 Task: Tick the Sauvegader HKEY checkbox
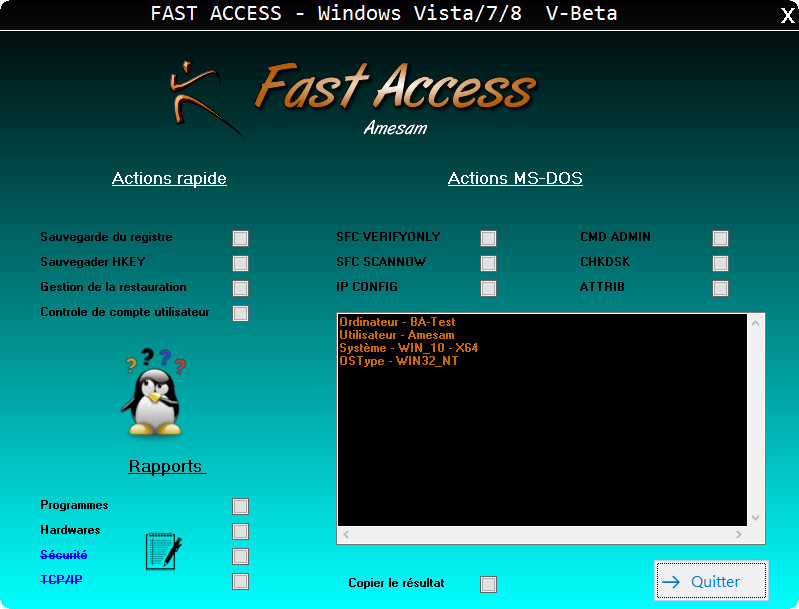tap(240, 263)
